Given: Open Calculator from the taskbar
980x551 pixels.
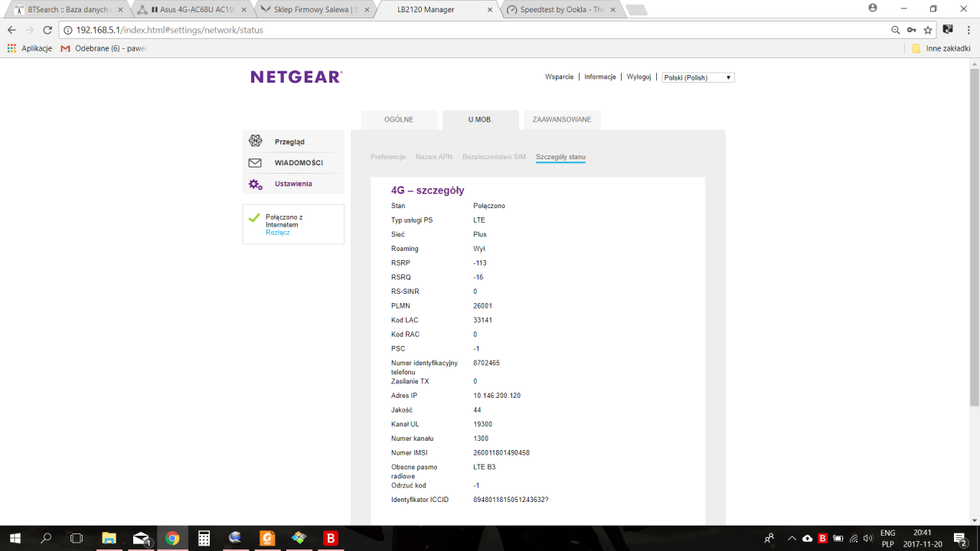Looking at the screenshot, I should click(204, 538).
